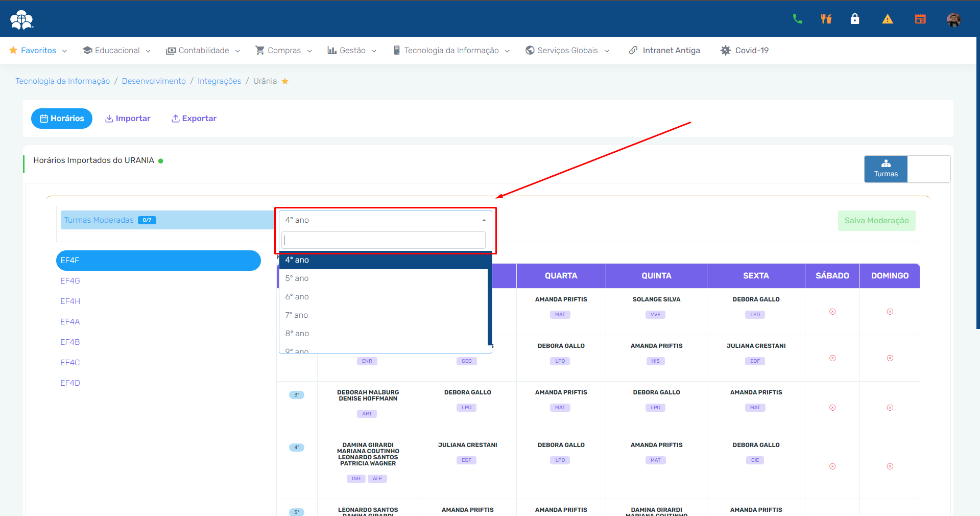The width and height of the screenshot is (980, 516).
Task: Open the Integrações breadcrumb link
Action: coord(219,81)
